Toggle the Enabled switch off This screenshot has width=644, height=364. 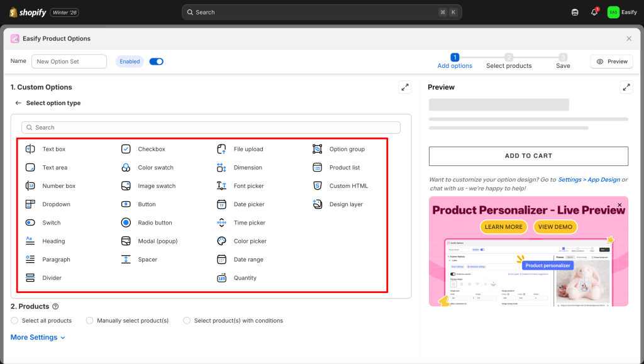[x=157, y=62]
